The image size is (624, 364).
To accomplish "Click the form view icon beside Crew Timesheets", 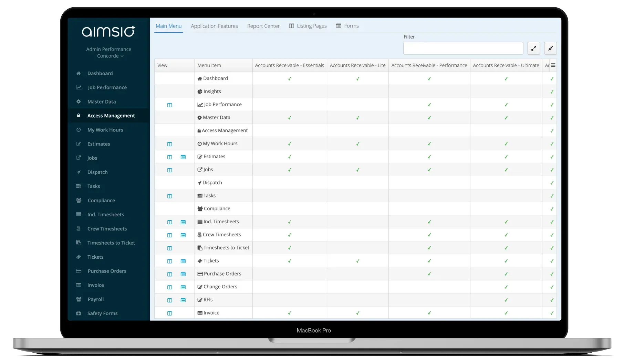I will click(x=183, y=235).
